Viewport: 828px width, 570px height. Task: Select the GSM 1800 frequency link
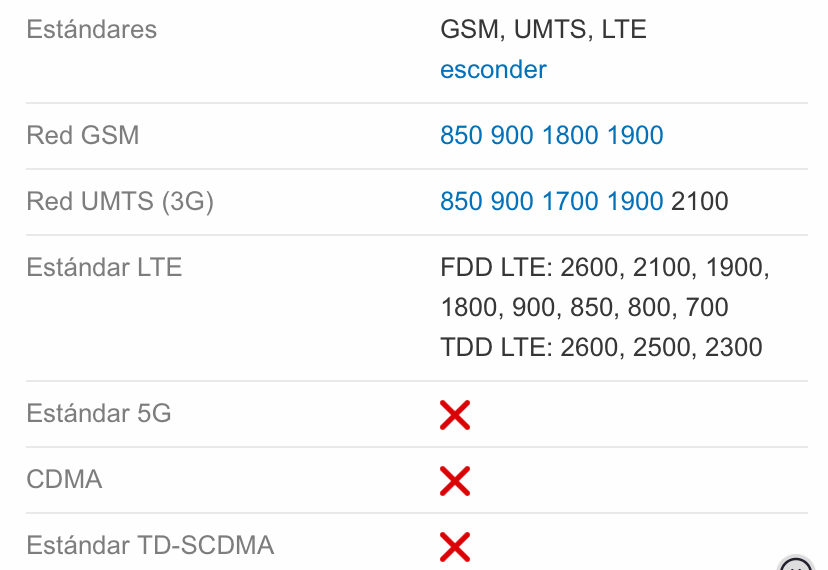(x=570, y=136)
